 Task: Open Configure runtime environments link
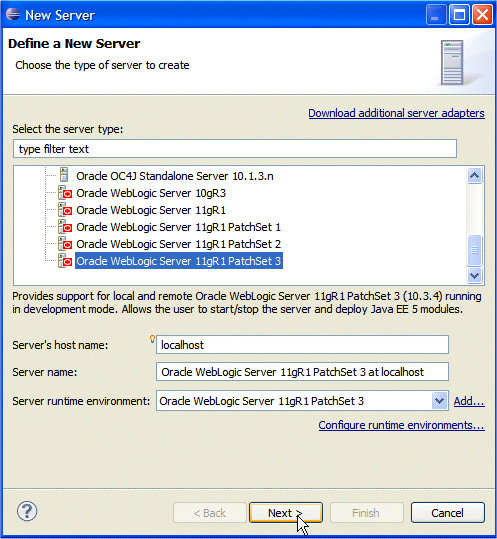tap(401, 425)
